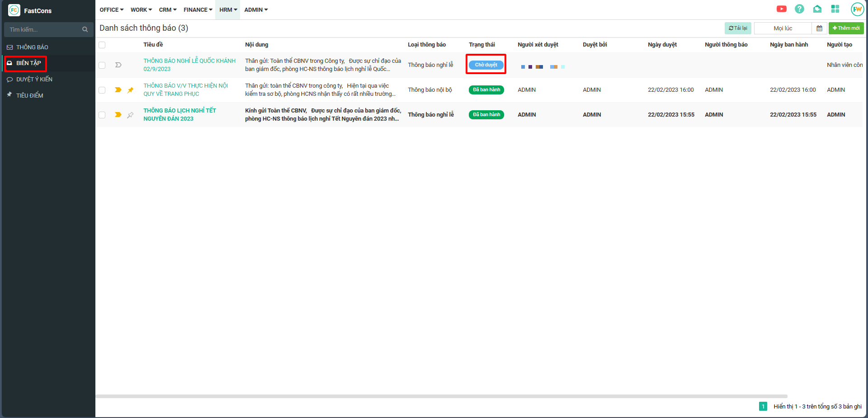Toggle the select-all checkbox in table header
Image resolution: width=868 pixels, height=418 pixels.
[x=102, y=45]
